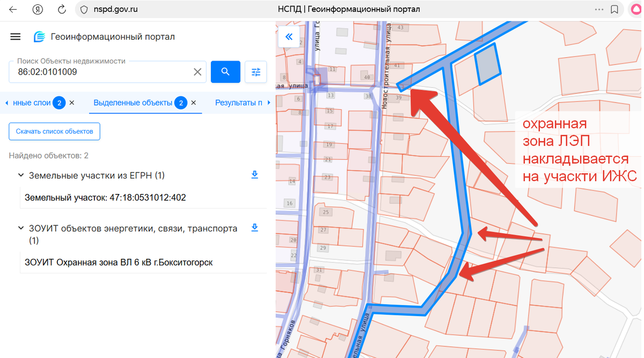Image resolution: width=644 pixels, height=358 pixels.
Task: Collapse the side panel with double chevron
Action: click(289, 37)
